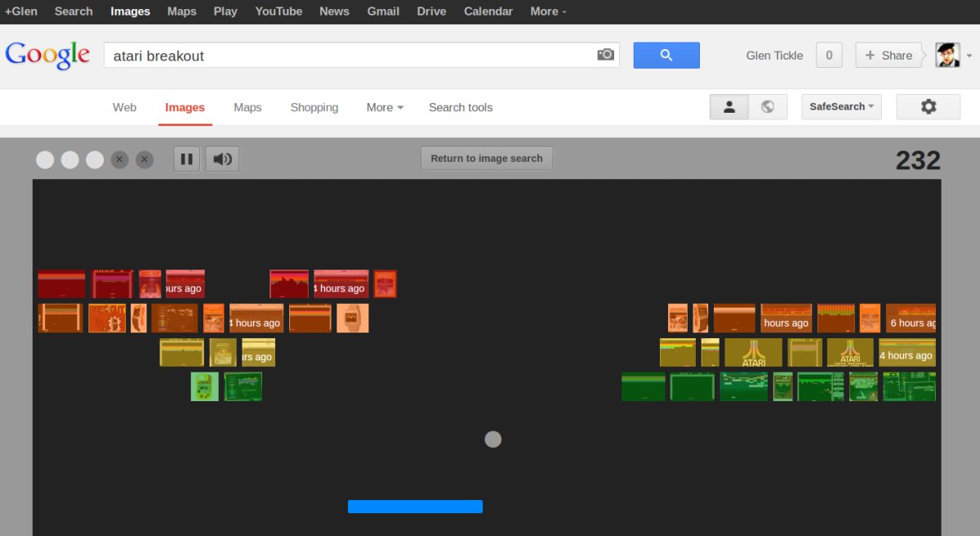Click Return to image search button

tap(487, 159)
